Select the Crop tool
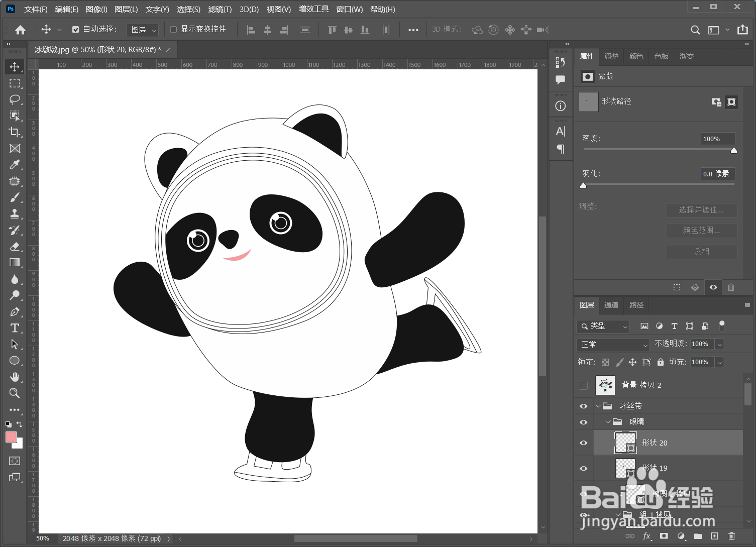Screen dimensions: 756x547 (15, 132)
